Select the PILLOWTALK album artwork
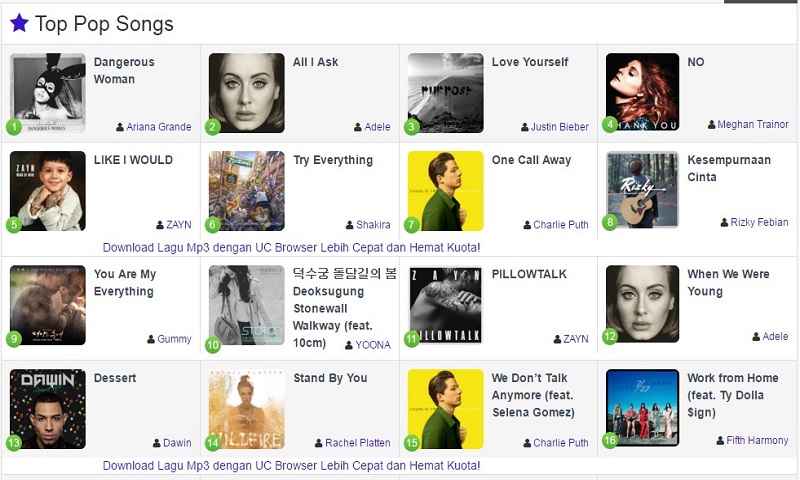Viewport: 800px width, 480px height. [445, 305]
